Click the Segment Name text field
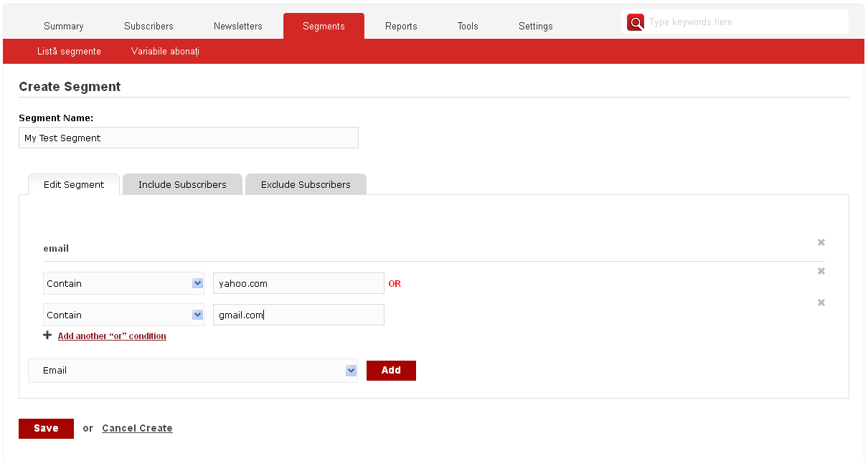Viewport: 868px width, 461px height. 188,138
